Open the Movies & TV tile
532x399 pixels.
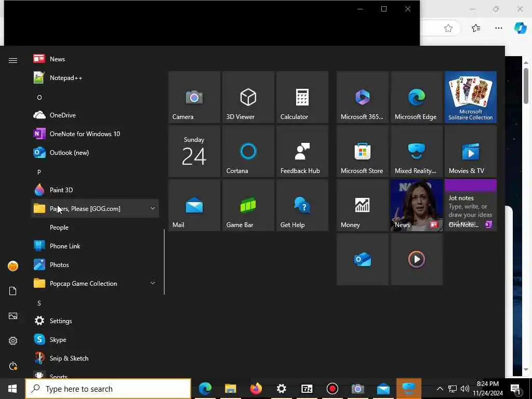[471, 151]
